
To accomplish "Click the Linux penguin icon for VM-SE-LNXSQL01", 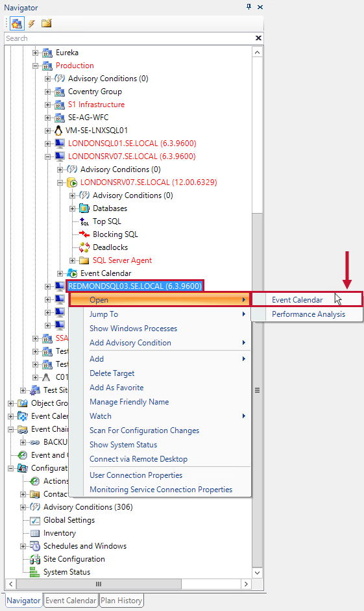I will pos(58,130).
